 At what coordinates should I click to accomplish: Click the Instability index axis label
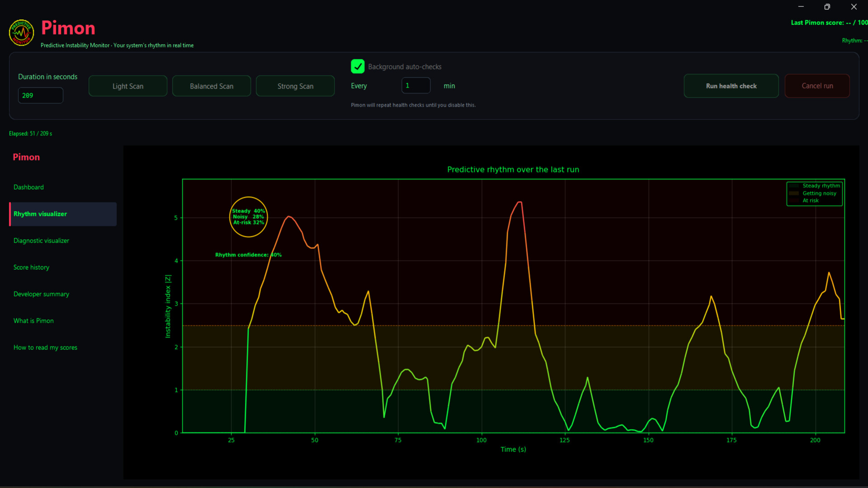(x=168, y=306)
